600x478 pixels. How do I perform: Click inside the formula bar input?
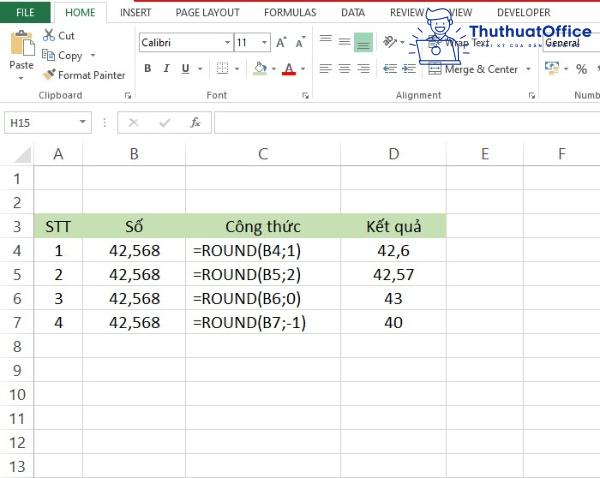(407, 123)
